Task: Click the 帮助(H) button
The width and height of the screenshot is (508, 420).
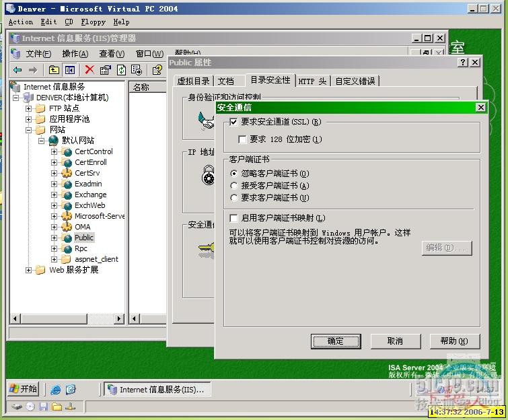Action: (454, 341)
